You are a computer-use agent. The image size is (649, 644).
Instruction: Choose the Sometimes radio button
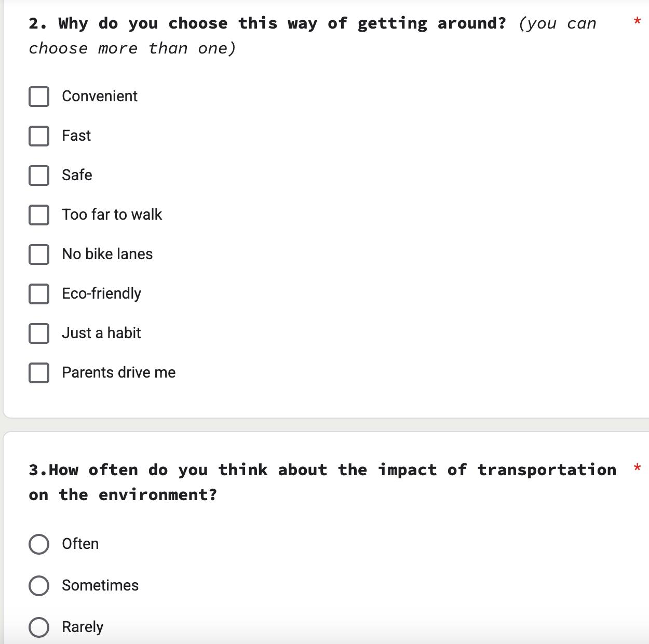(39, 586)
